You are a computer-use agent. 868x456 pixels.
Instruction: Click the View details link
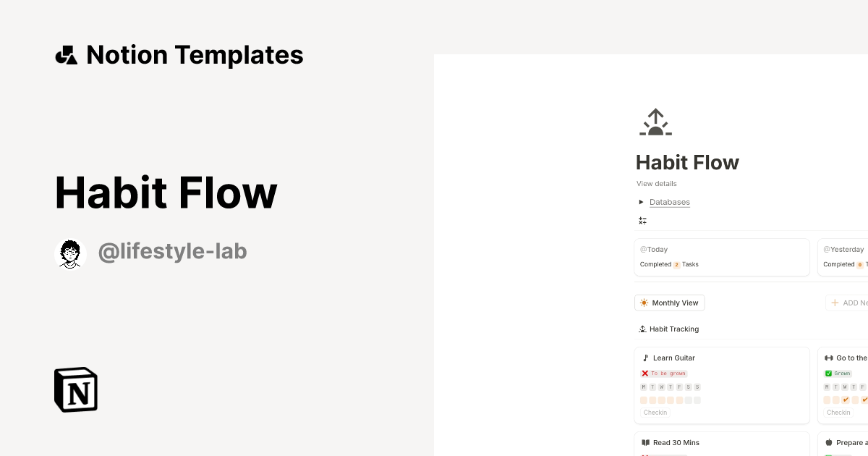pos(656,183)
